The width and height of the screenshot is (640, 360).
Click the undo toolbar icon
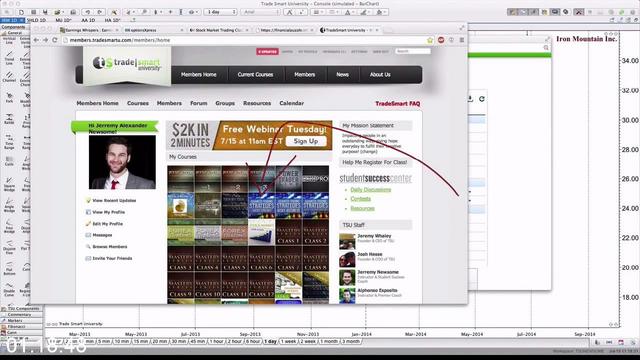pos(87,12)
